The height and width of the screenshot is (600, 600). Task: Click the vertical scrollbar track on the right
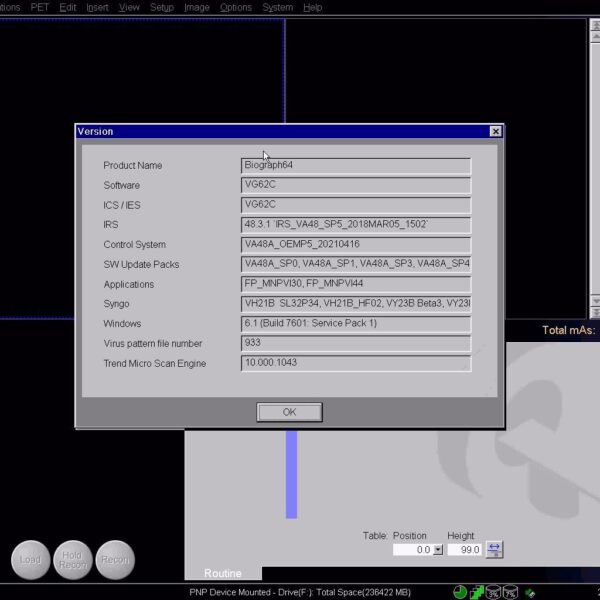point(595,168)
